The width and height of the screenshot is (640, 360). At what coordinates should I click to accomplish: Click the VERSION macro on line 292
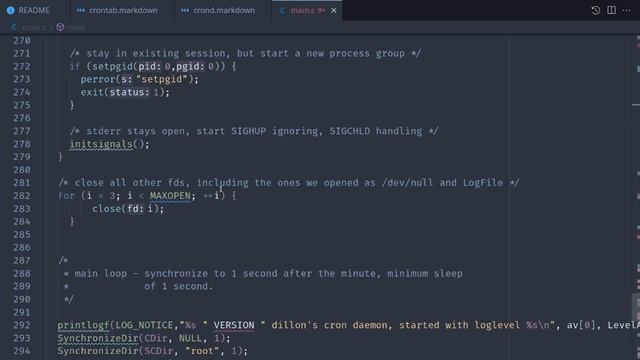[x=234, y=325]
